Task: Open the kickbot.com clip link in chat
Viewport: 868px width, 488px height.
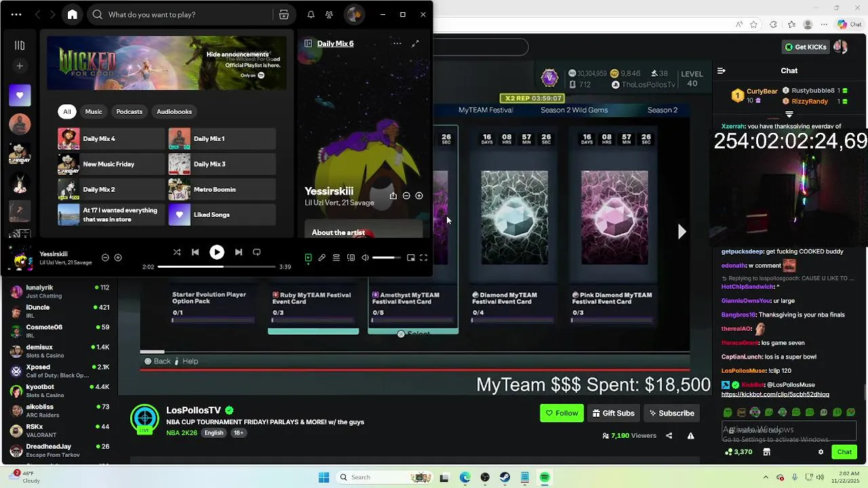Action: (x=775, y=394)
